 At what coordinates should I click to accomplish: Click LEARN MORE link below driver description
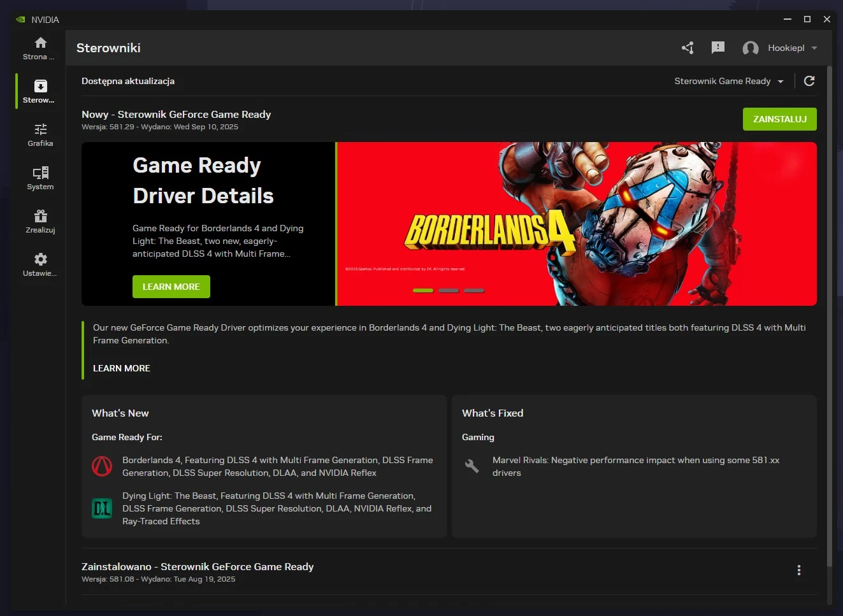[x=122, y=368]
